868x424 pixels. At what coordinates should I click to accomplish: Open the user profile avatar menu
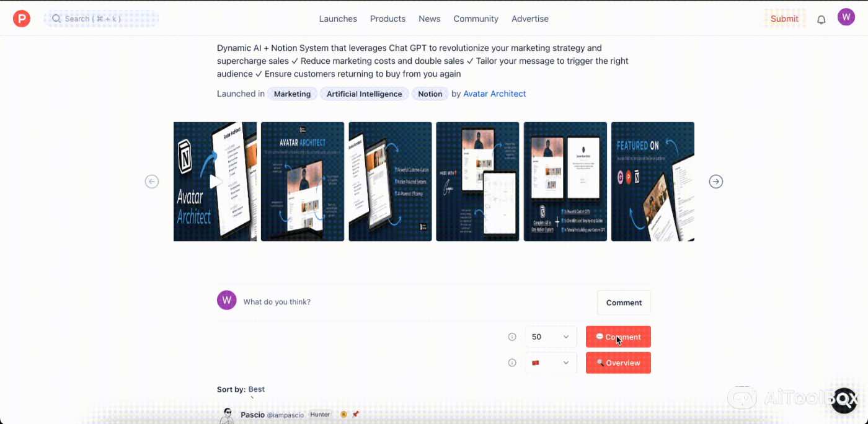pos(846,17)
